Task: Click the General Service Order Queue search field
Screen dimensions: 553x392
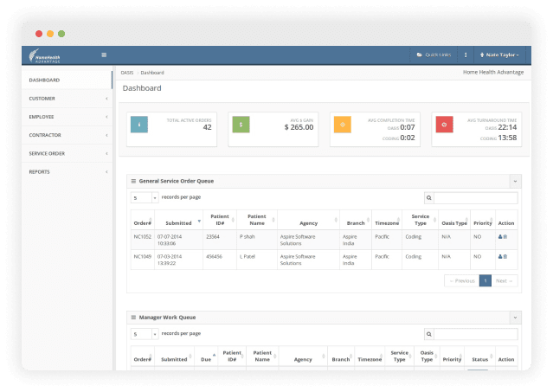Action: (475, 198)
